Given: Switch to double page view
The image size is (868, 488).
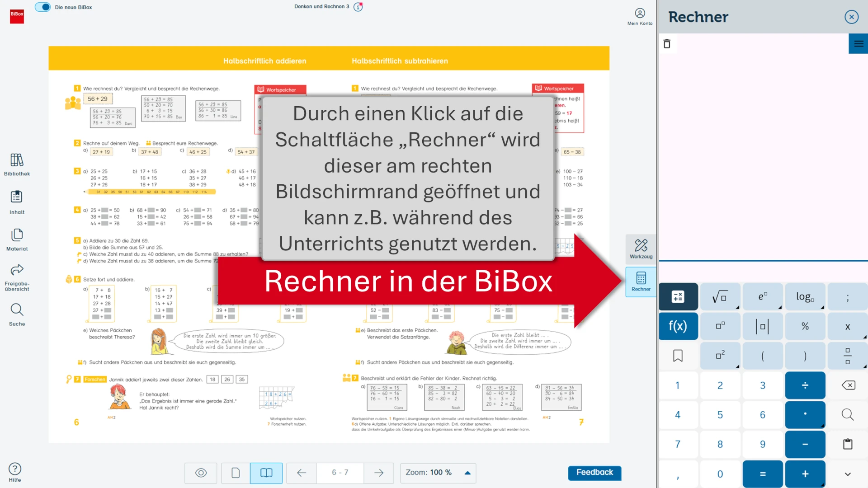Looking at the screenshot, I should 266,473.
